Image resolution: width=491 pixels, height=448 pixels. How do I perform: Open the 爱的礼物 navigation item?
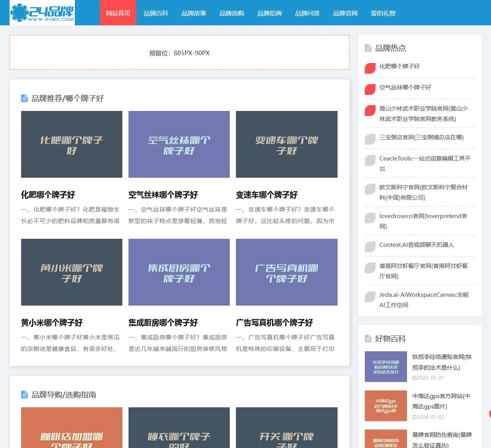tap(383, 13)
